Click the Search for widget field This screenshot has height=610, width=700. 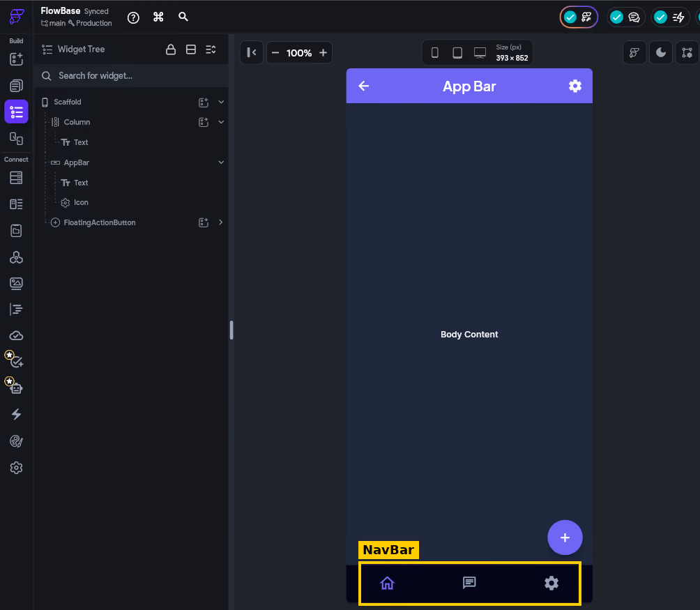coord(132,76)
